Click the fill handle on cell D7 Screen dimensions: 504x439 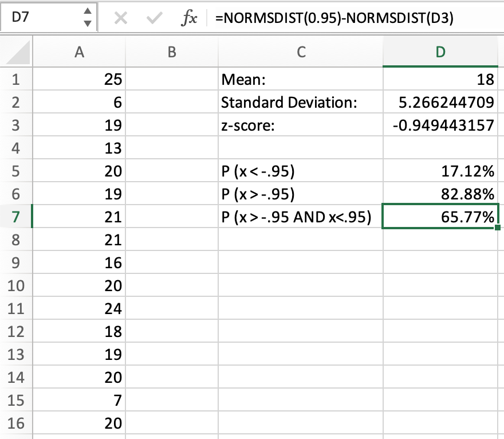(497, 228)
